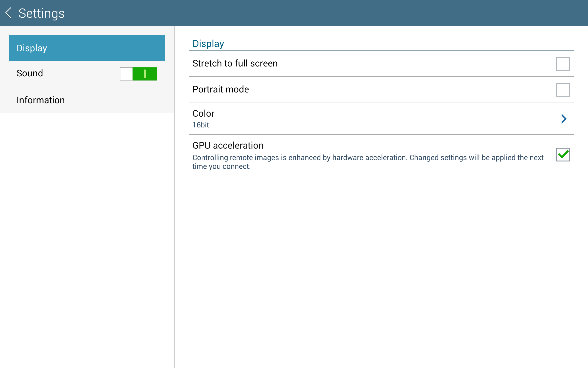Click the 16bit color value
Image resolution: width=588 pixels, height=368 pixels.
[x=201, y=125]
